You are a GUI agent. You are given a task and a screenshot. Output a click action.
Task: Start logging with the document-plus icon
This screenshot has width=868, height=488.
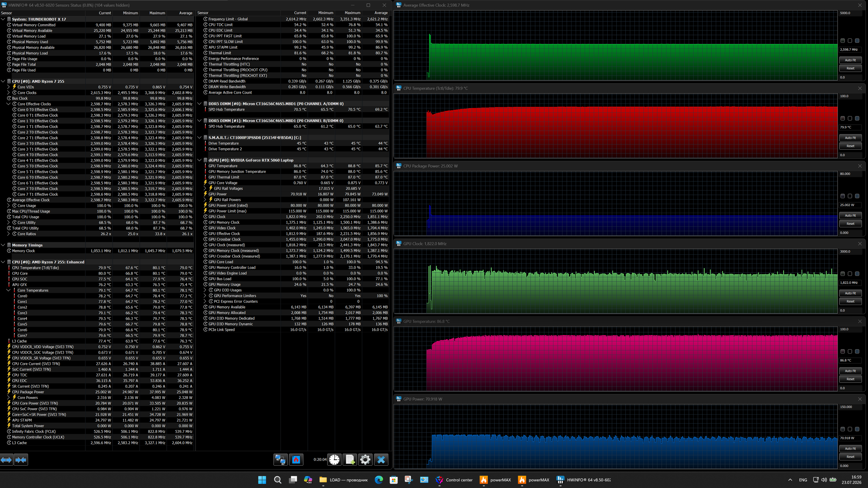click(x=350, y=460)
